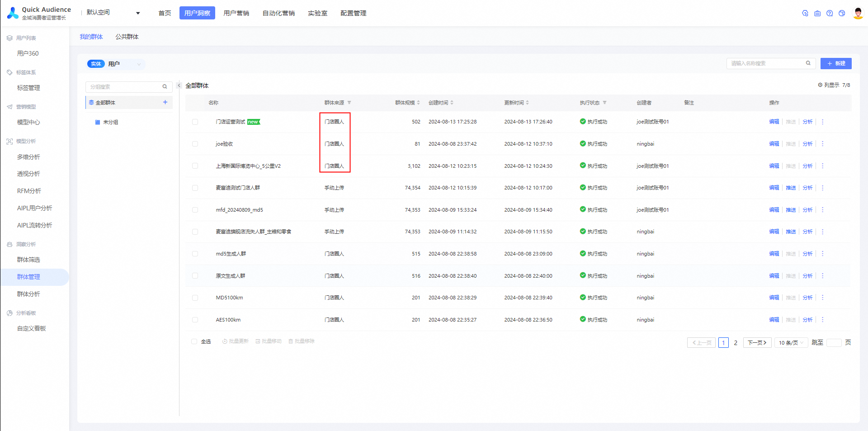Open the 10 条/页 page size dropdown

(x=791, y=343)
